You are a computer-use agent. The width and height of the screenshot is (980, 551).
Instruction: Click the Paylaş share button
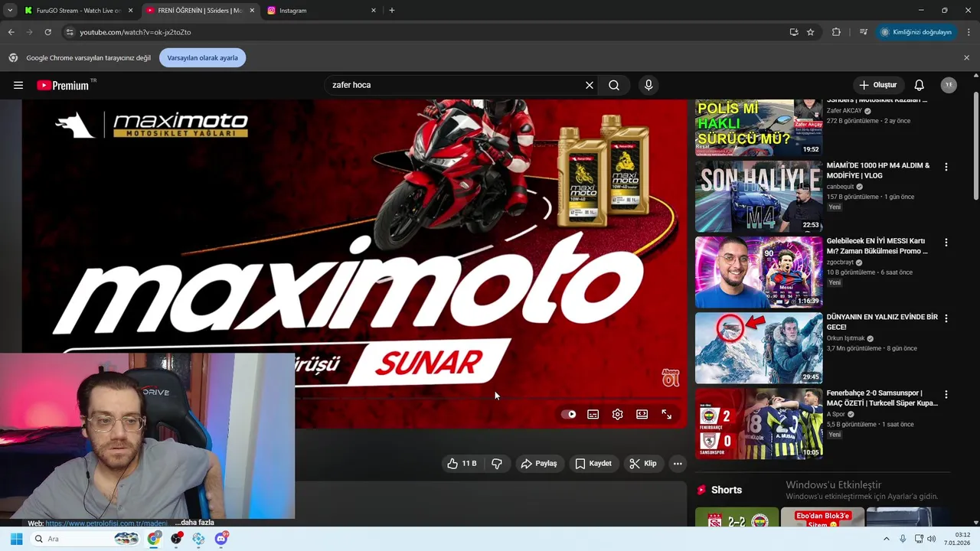coord(539,463)
